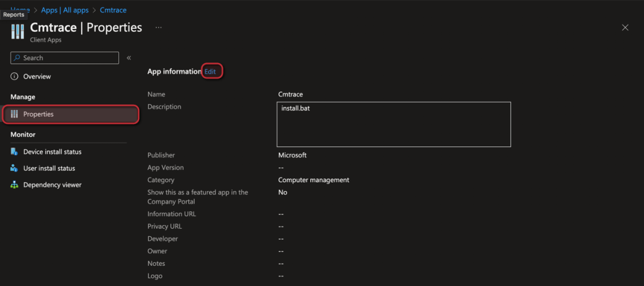Select Properties under Manage
This screenshot has height=286, width=644.
(38, 114)
